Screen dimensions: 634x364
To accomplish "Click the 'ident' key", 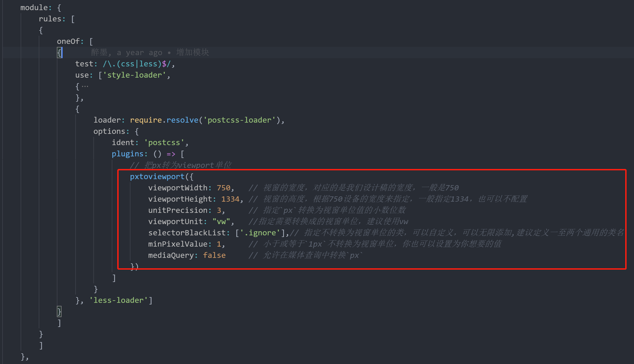I will 123,143.
